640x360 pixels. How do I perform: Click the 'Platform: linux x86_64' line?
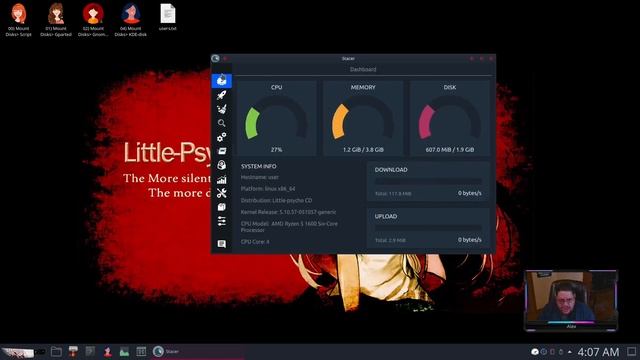[x=268, y=189]
